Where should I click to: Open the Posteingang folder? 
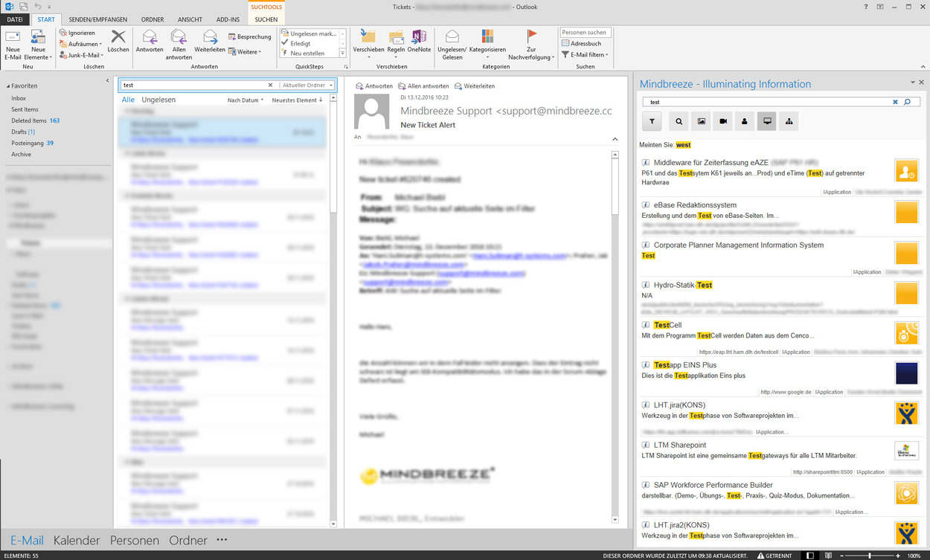(32, 143)
